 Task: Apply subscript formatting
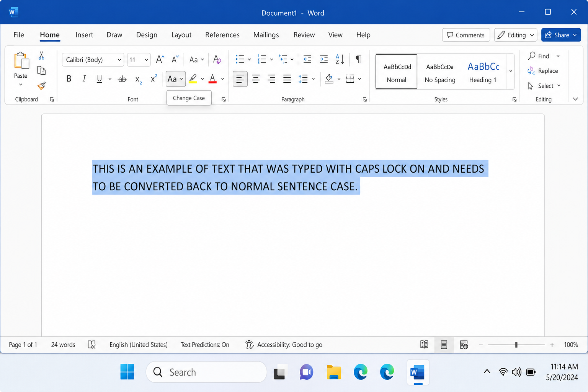click(138, 79)
